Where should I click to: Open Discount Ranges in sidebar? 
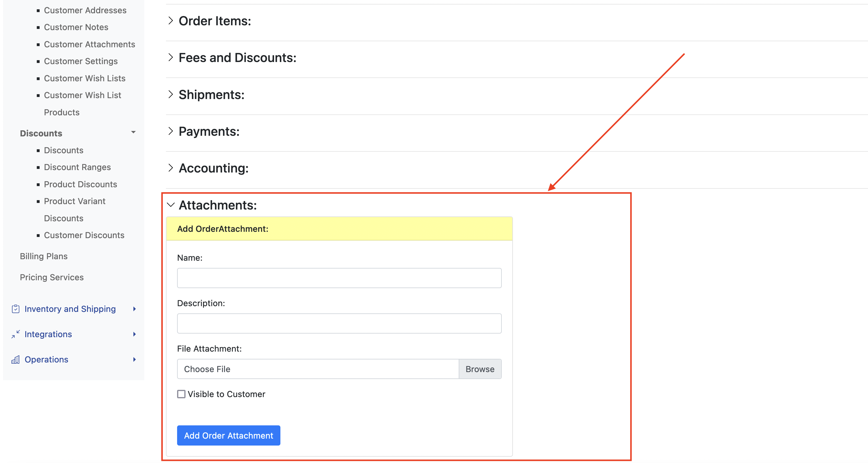(x=77, y=167)
